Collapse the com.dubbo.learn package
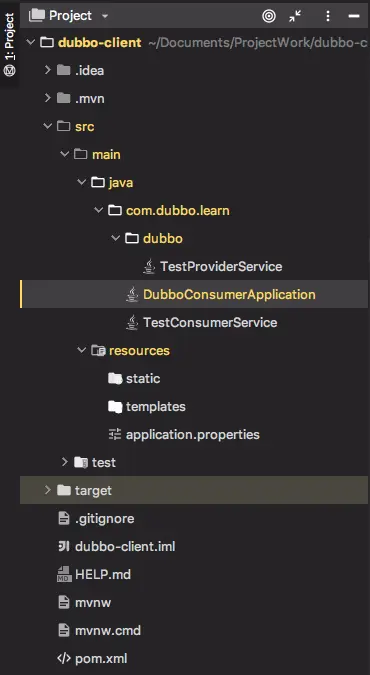The height and width of the screenshot is (675, 370). [x=99, y=211]
